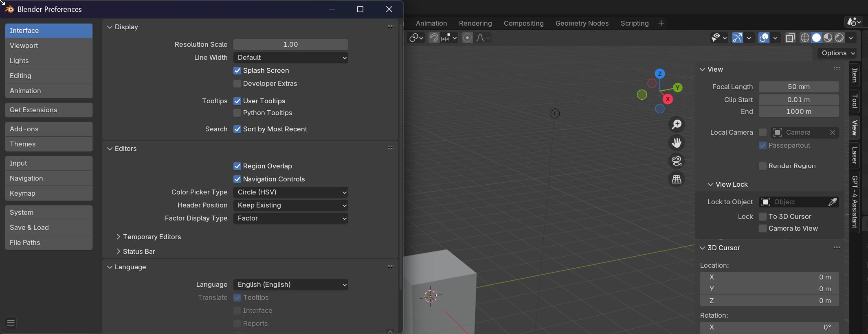Viewport: 868px width, 334px height.
Task: Toggle Navigation Controls checkbox
Action: 237,179
